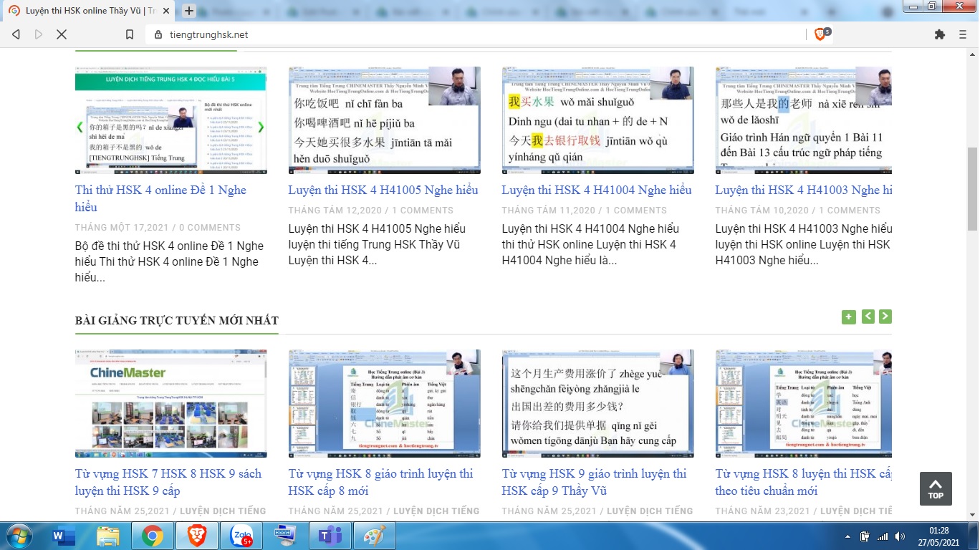Click the date THÁNG TÁM 11,2020

(x=549, y=210)
